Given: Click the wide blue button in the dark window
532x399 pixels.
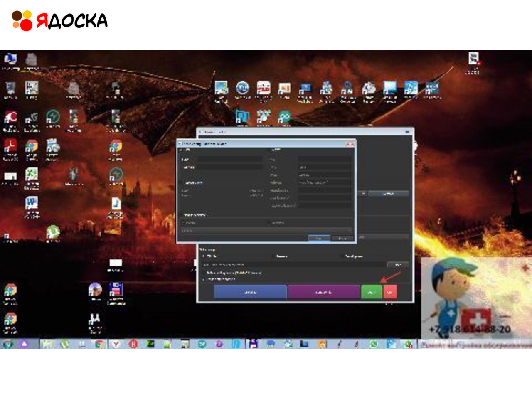Looking at the screenshot, I should 250,292.
